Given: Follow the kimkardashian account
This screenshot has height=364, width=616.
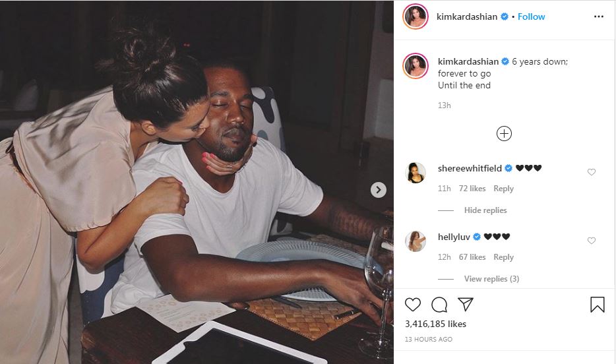Looking at the screenshot, I should (531, 16).
